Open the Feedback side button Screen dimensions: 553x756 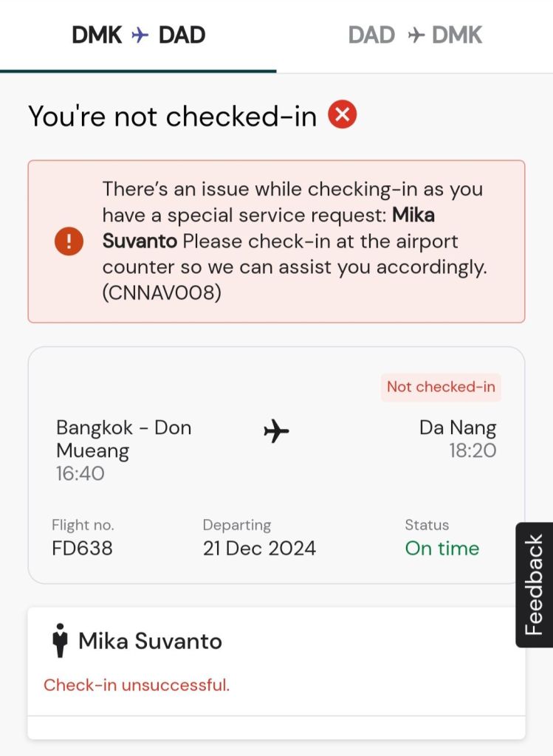tap(534, 585)
